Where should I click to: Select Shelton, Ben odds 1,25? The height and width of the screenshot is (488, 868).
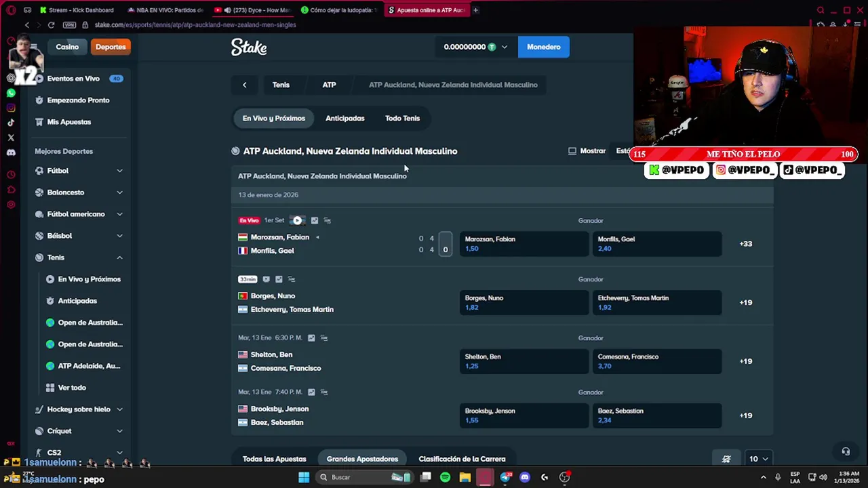[x=524, y=361]
